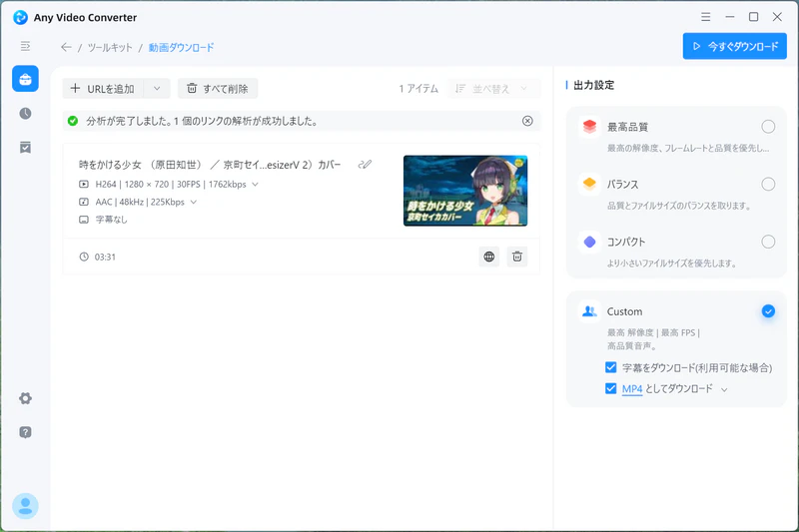Toggle 字幕をダウンロード checkbox
799x532 pixels.
[x=610, y=367]
